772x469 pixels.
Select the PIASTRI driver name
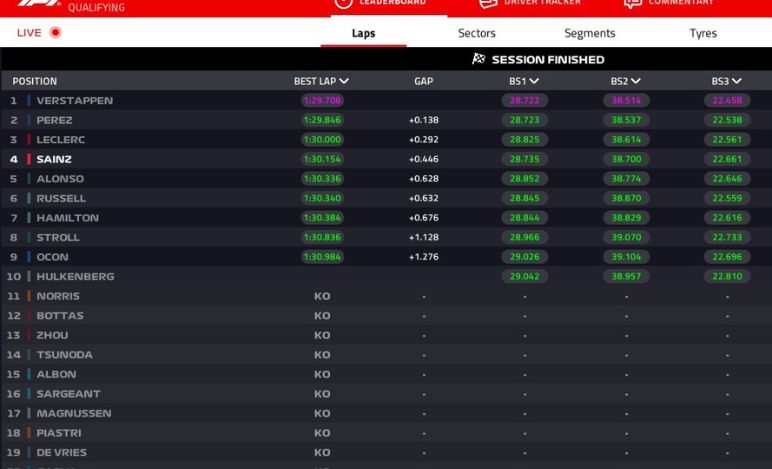click(x=59, y=433)
